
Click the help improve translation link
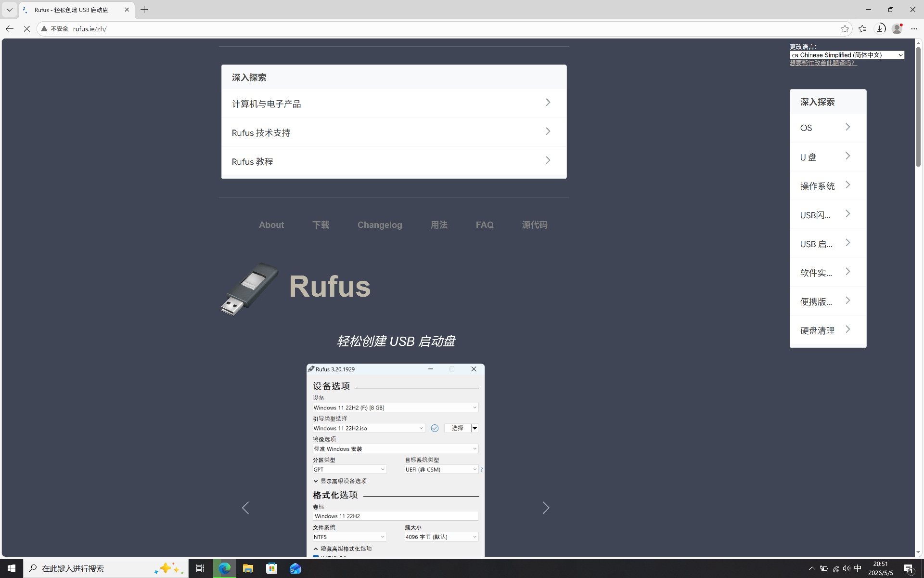point(823,63)
